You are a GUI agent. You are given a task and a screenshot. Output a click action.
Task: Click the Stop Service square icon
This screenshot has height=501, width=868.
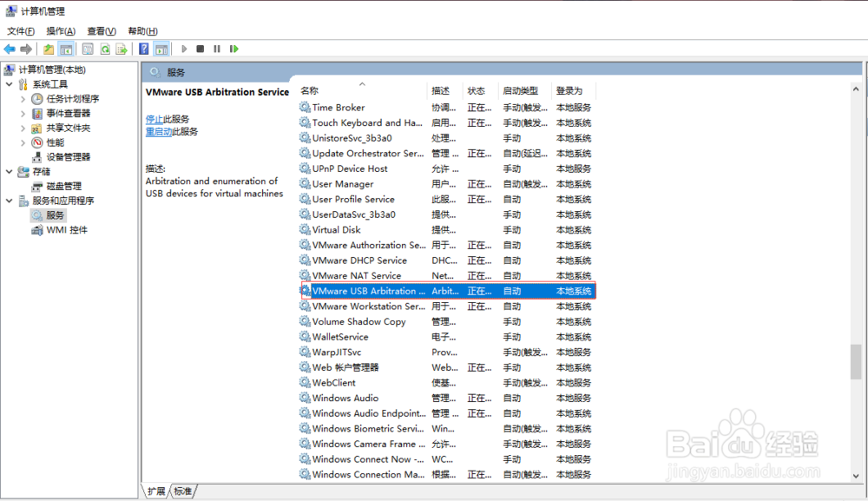click(x=201, y=49)
